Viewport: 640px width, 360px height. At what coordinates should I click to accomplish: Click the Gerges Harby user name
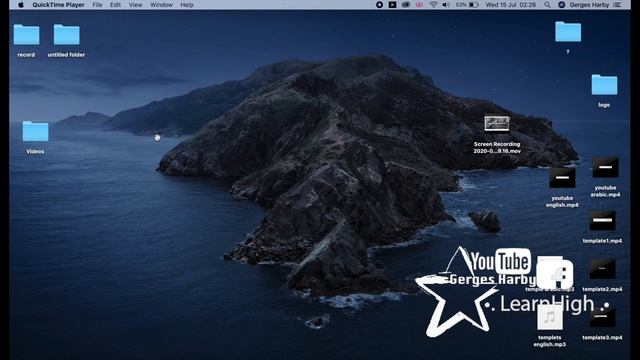coord(589,5)
